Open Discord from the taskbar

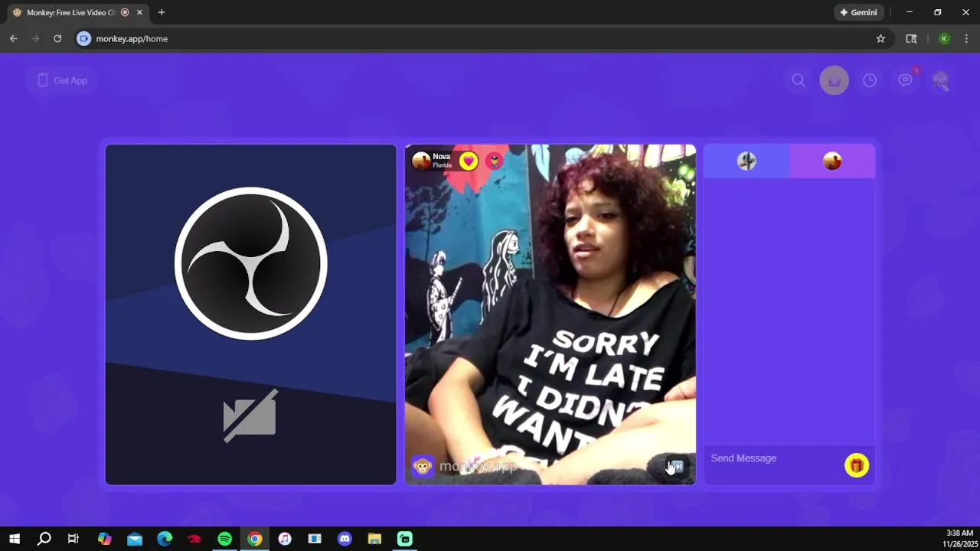(345, 539)
